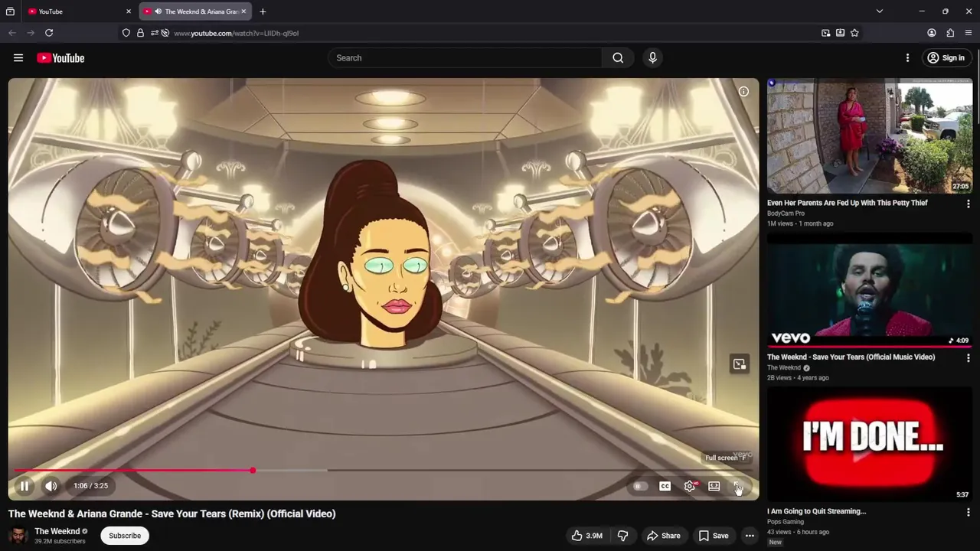Bookmark this page with the star
980x551 pixels.
tap(854, 33)
